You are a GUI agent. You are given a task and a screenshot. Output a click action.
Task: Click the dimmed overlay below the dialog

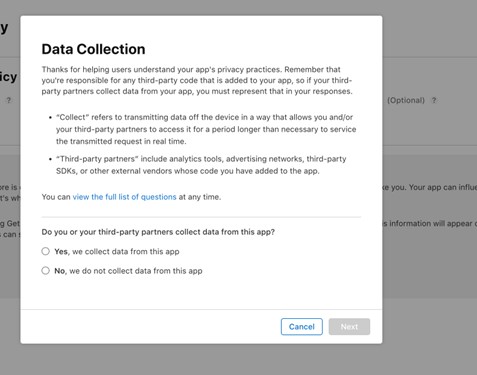click(238, 359)
